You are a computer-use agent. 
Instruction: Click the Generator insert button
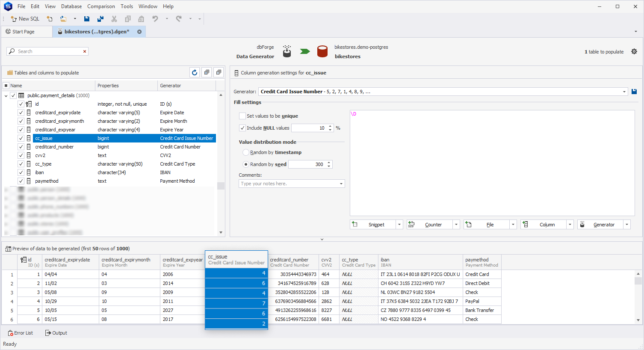[600, 225]
